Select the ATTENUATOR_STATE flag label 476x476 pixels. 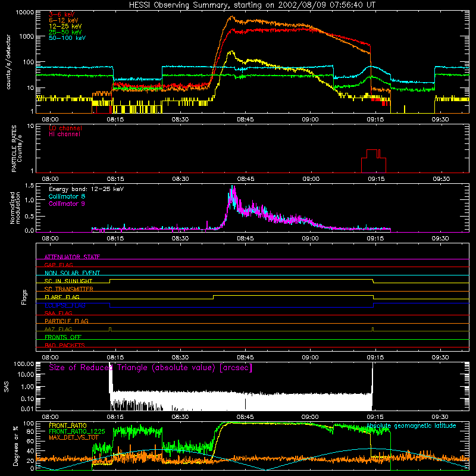point(72,257)
